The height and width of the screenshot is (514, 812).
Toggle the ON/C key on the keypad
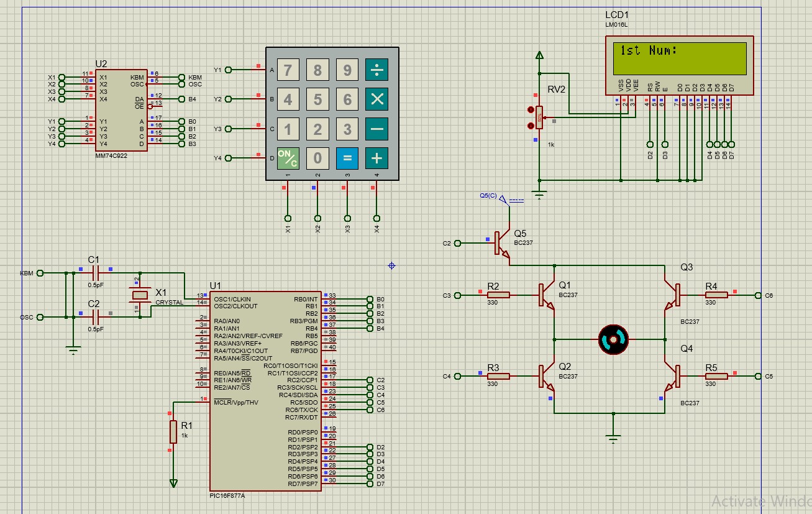coord(287,158)
